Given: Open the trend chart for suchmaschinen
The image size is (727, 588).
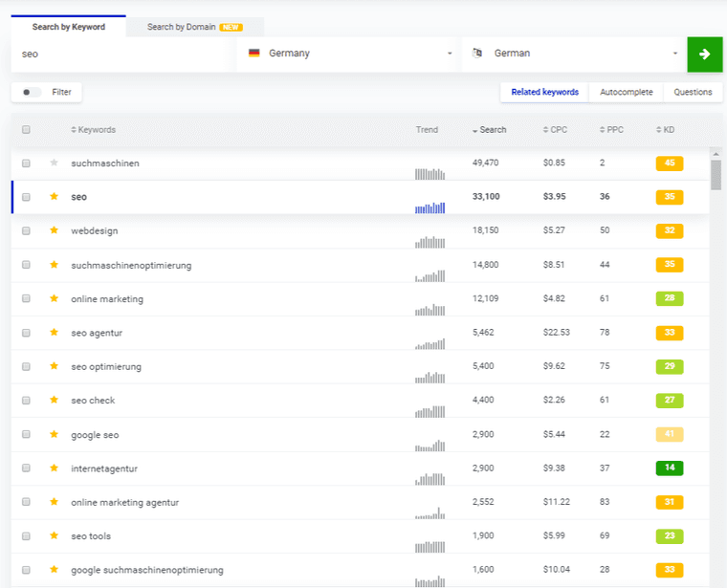Looking at the screenshot, I should coord(430,174).
